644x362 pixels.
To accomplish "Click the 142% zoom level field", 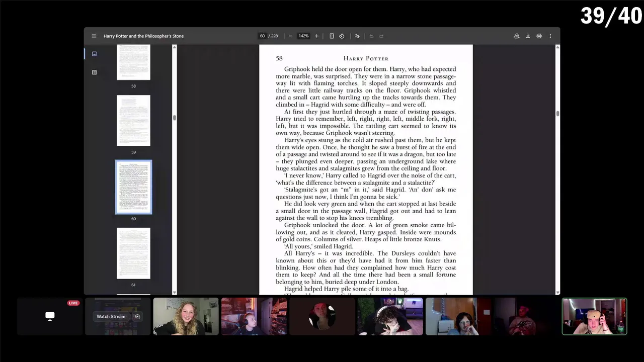I will click(303, 36).
